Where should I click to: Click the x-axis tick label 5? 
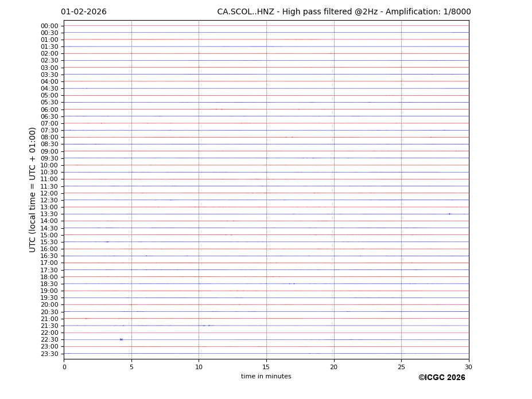tap(131, 367)
